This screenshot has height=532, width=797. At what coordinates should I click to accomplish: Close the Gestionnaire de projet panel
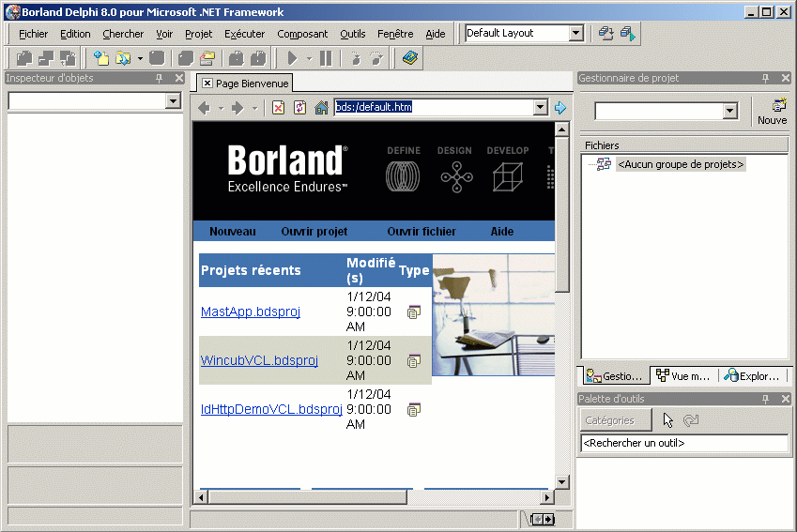point(786,78)
